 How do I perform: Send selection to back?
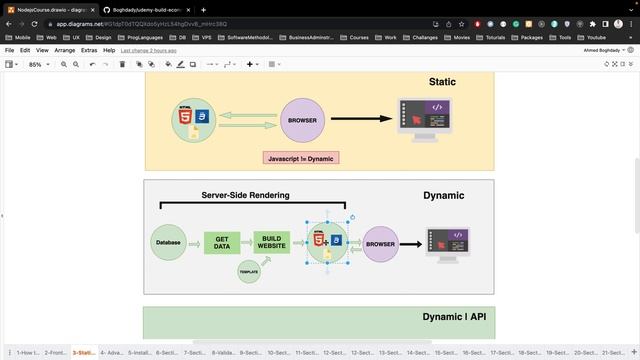click(151, 64)
